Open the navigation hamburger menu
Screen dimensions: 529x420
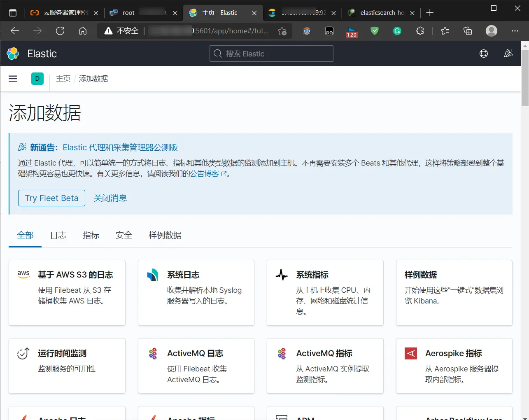tap(13, 79)
